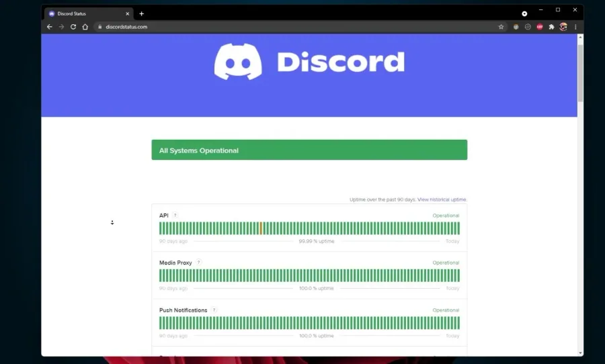Click the question mark next to Media Proxy
605x364 pixels.
198,262
